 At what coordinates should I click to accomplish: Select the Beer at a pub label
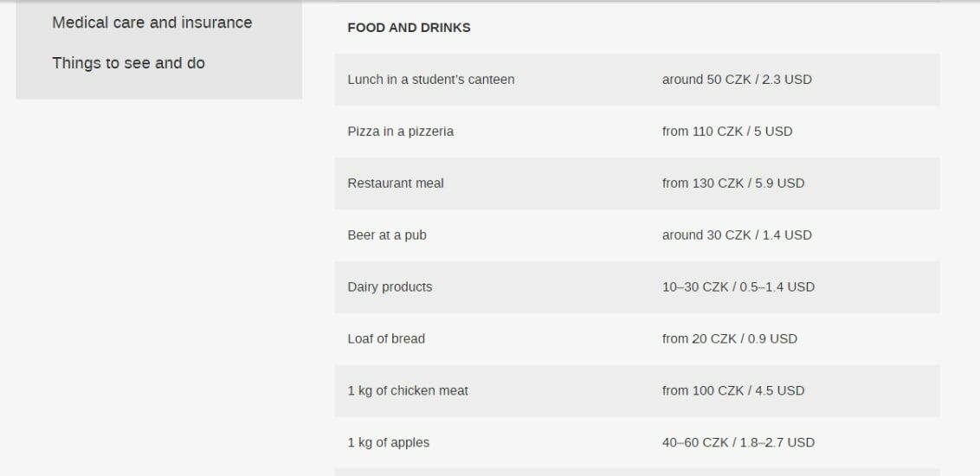[x=387, y=235]
